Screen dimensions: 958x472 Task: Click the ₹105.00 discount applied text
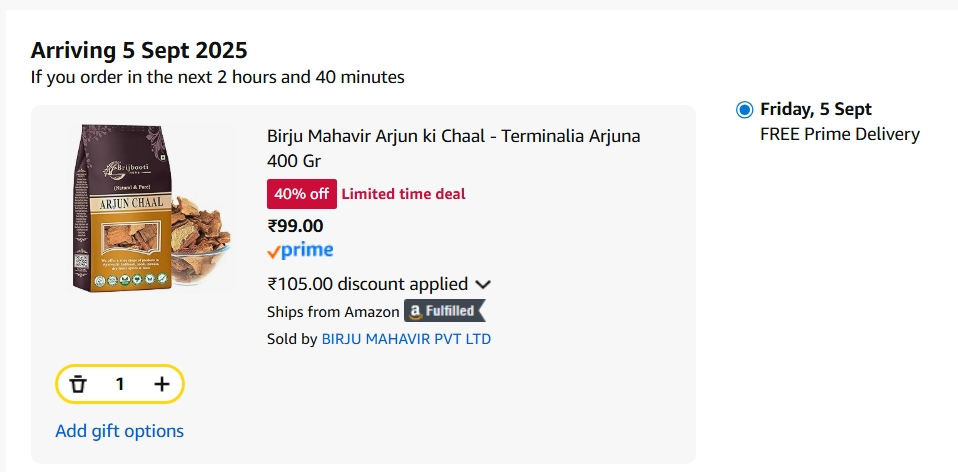tap(367, 284)
